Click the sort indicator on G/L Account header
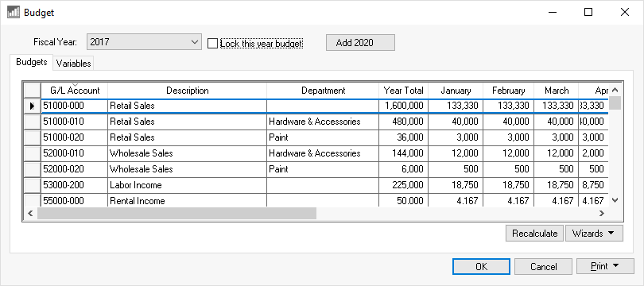This screenshot has height=286, width=644. (x=75, y=84)
